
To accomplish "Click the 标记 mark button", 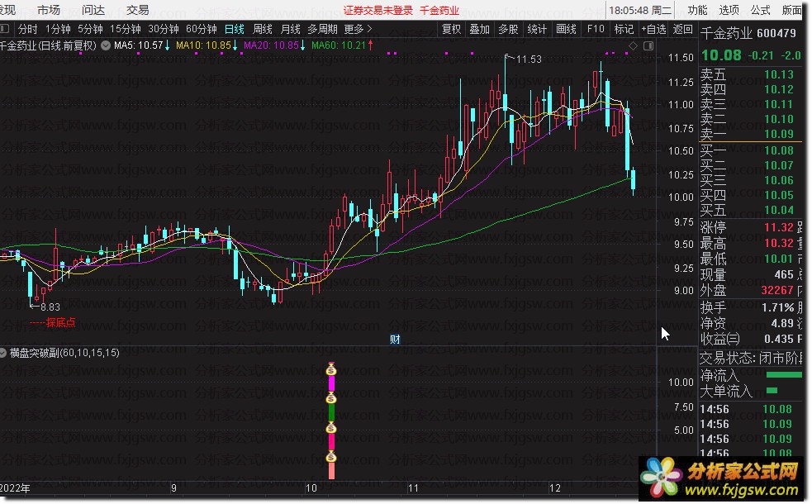I will pos(624,29).
